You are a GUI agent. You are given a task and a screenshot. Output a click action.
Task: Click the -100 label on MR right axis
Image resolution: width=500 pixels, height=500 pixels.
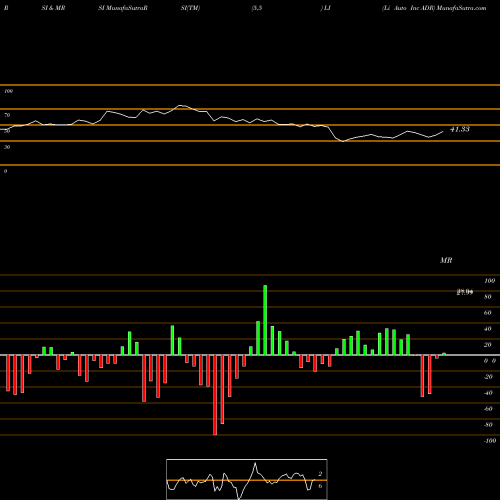point(489,441)
